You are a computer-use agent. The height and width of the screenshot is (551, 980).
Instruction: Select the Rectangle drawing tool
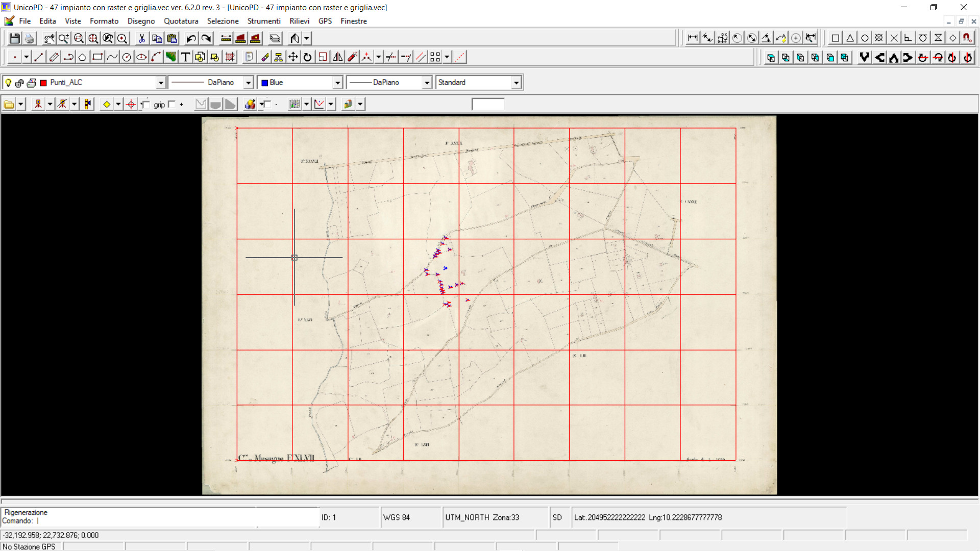coord(97,57)
